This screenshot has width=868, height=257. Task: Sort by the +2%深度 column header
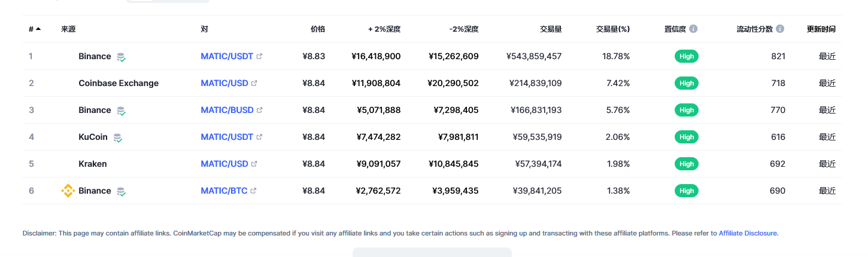[384, 29]
